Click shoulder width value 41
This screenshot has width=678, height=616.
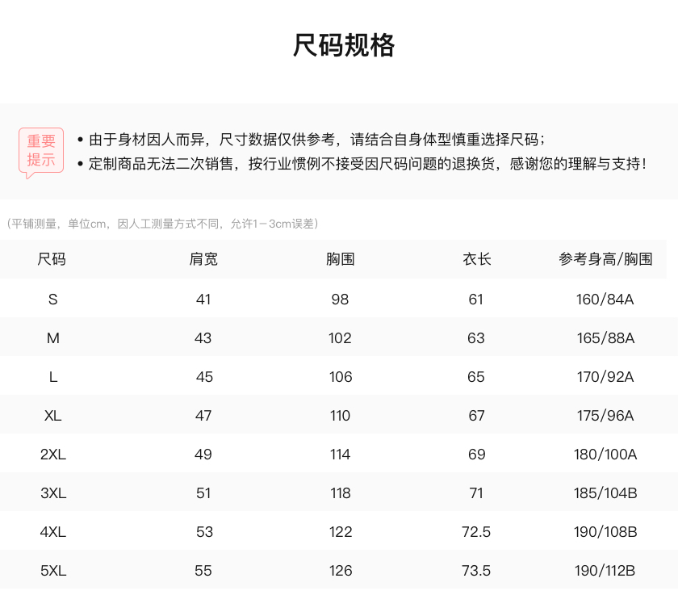[203, 300]
